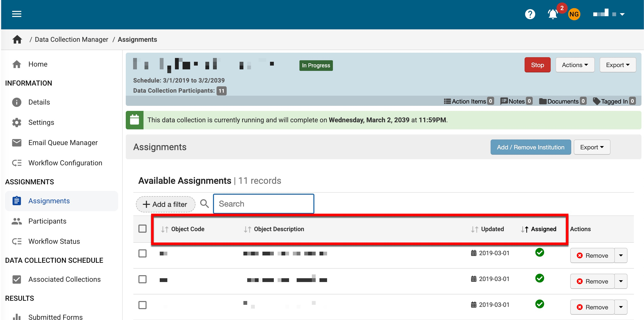Image resolution: width=644 pixels, height=320 pixels.
Task: Expand first row Remove options arrow
Action: coord(621,255)
